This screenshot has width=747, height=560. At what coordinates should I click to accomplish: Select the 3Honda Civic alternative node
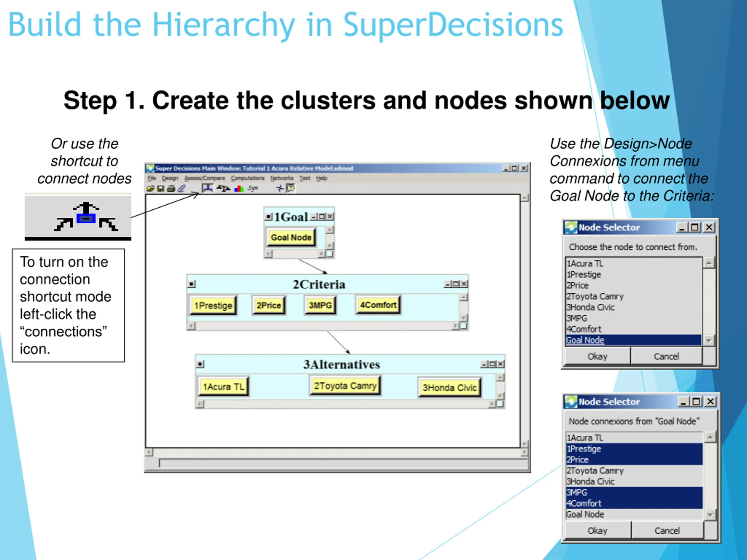tap(449, 388)
